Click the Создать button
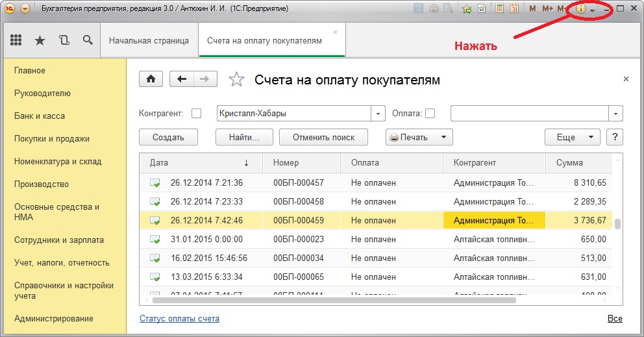The image size is (644, 337). point(168,137)
